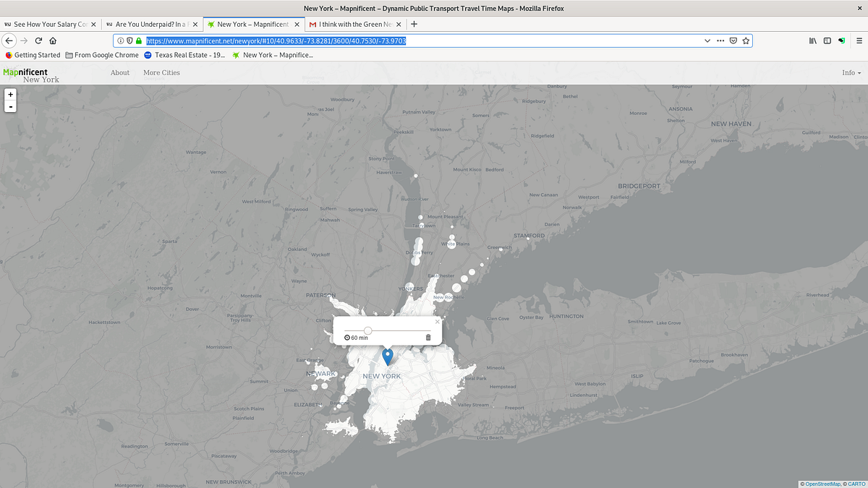Close the travel time popup
Image resolution: width=868 pixels, height=488 pixels.
[x=437, y=322]
